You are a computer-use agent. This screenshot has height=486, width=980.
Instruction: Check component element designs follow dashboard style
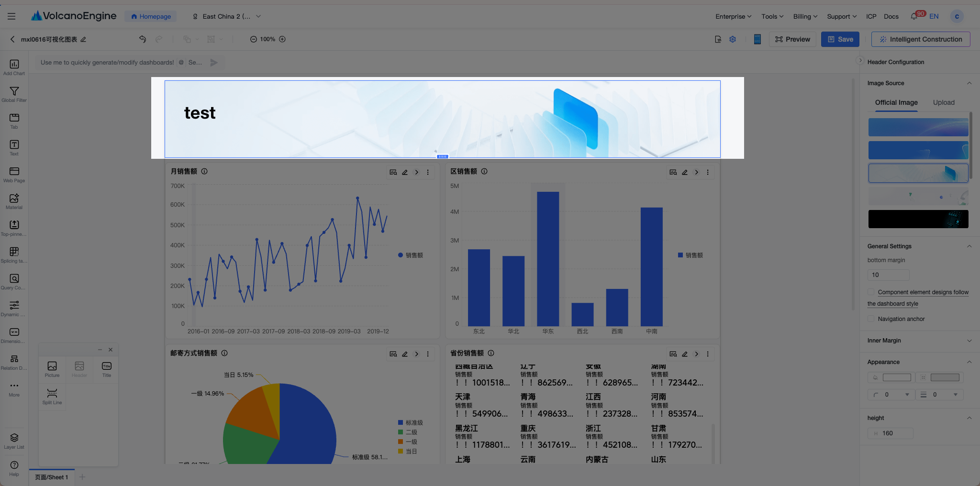pos(871,292)
